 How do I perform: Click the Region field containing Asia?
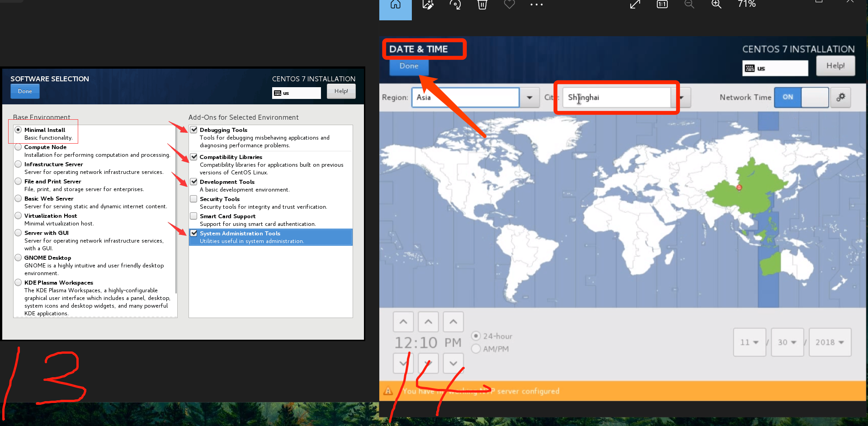465,97
